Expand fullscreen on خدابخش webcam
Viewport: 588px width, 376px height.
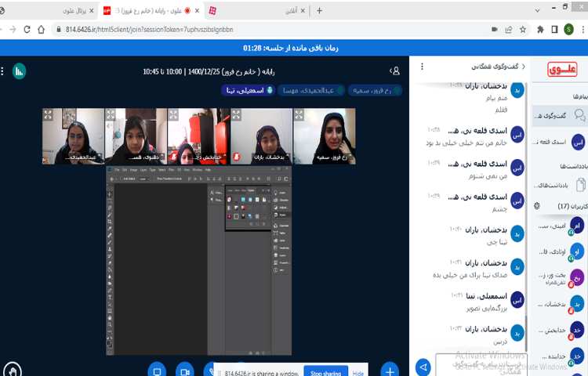click(x=173, y=114)
